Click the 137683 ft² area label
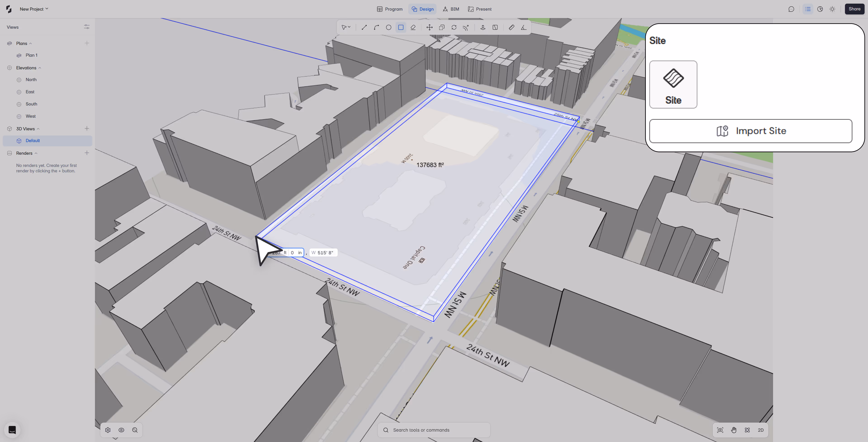 click(430, 165)
